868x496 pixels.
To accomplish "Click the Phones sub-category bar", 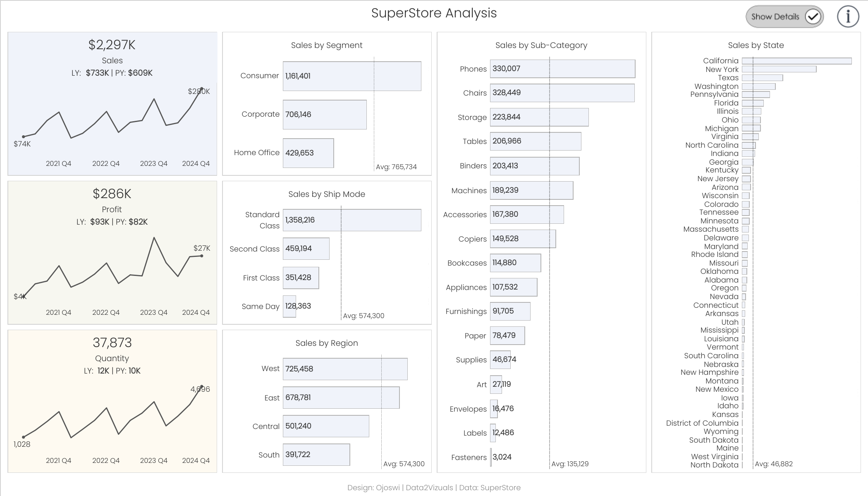I will [x=562, y=69].
